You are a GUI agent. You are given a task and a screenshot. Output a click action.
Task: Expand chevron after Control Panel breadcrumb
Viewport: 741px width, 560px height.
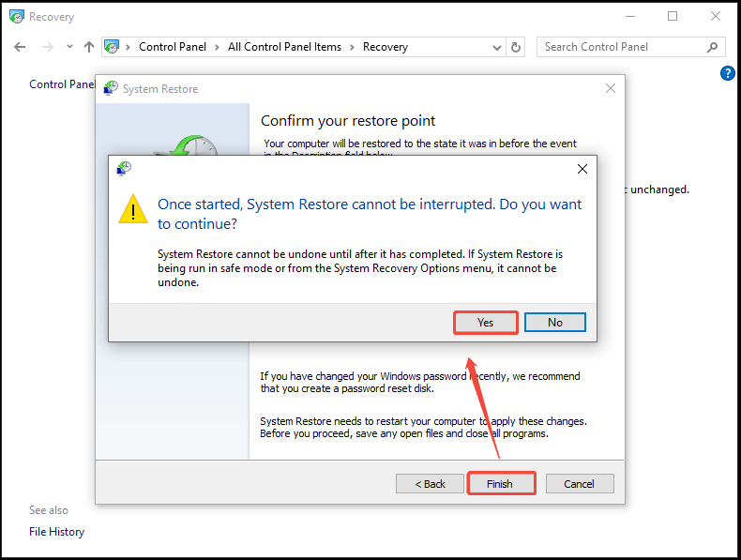[x=217, y=47]
